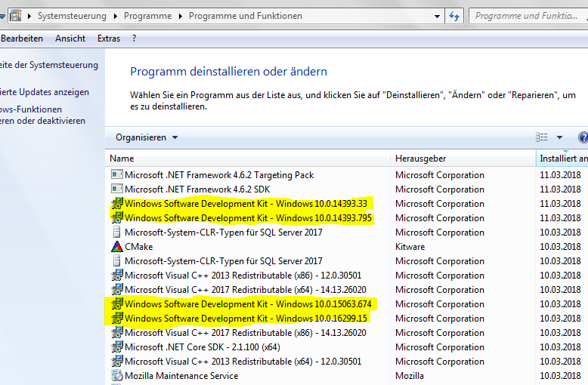Sort list by Herausgeber column header
The height and width of the screenshot is (385, 588).
point(463,159)
